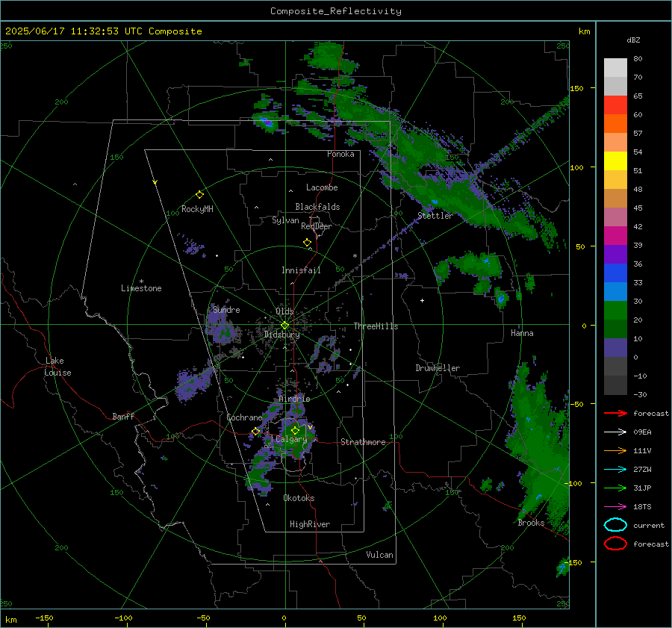This screenshot has width=672, height=628.
Task: Click the HighRiver label
Action: (x=310, y=524)
